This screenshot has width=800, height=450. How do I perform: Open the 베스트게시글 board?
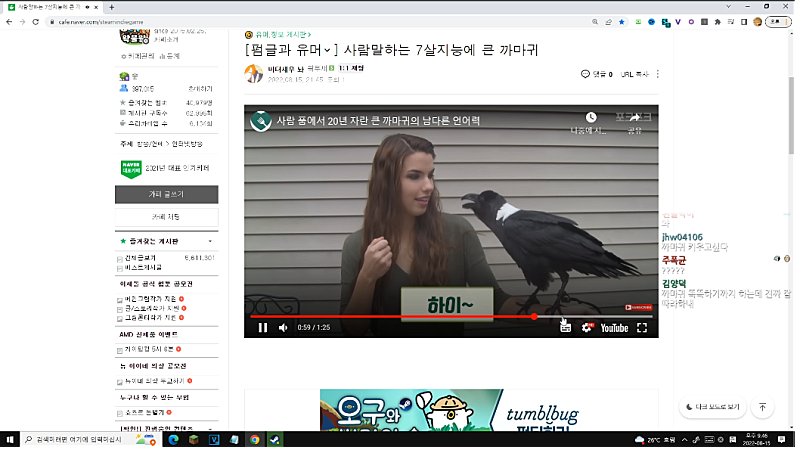point(143,267)
